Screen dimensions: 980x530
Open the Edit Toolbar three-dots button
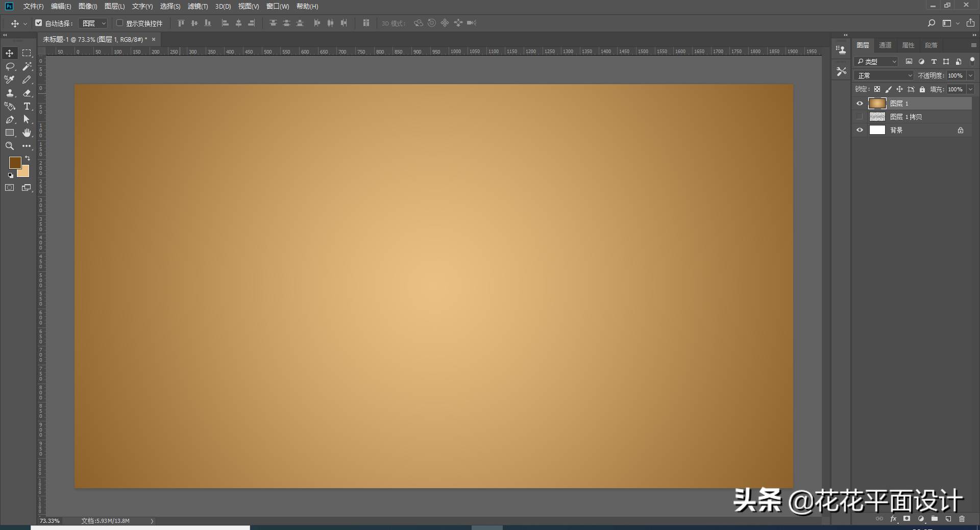pyautogui.click(x=27, y=146)
